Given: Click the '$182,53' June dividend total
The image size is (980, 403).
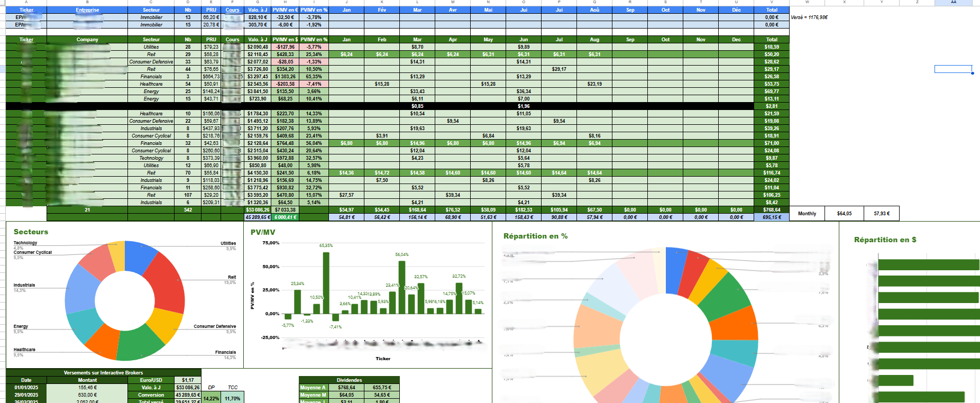Looking at the screenshot, I should [524, 210].
